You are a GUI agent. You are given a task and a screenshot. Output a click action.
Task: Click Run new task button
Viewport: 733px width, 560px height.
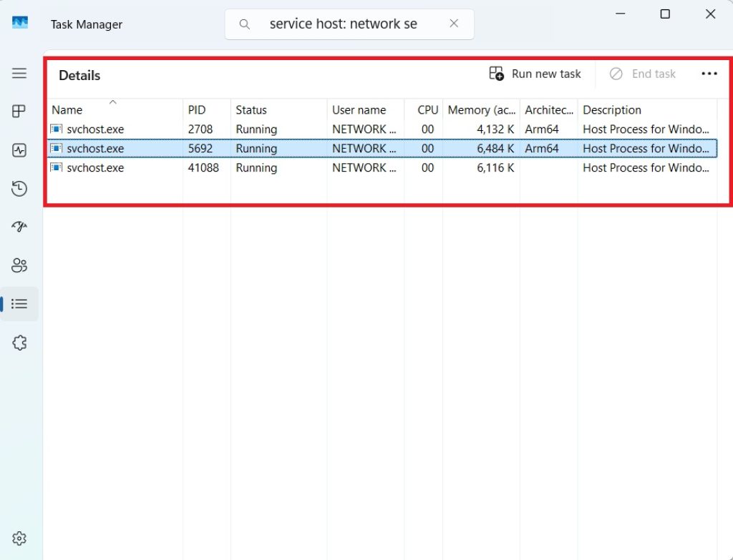coord(535,74)
